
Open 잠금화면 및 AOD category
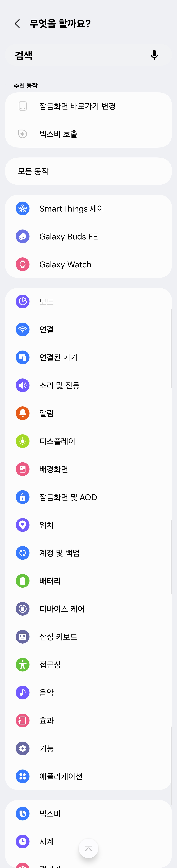[68, 497]
